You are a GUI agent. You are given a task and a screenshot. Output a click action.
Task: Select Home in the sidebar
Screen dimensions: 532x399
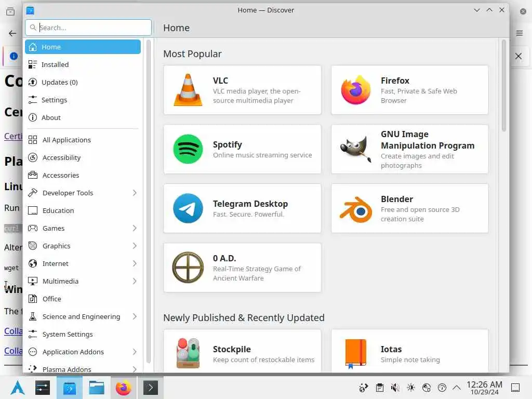[x=83, y=47]
